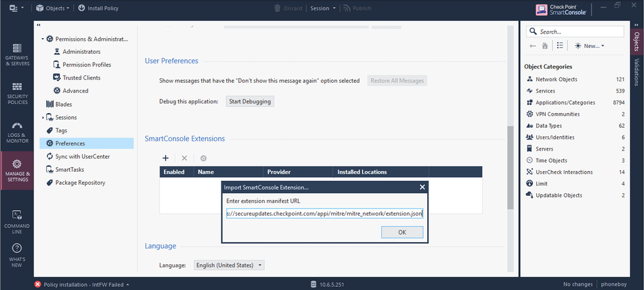Click No changes status text
This screenshot has width=644, height=290.
pyautogui.click(x=578, y=284)
